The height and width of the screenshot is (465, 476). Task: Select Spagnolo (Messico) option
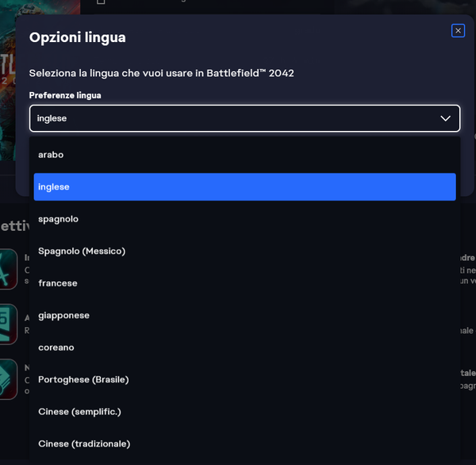click(82, 252)
